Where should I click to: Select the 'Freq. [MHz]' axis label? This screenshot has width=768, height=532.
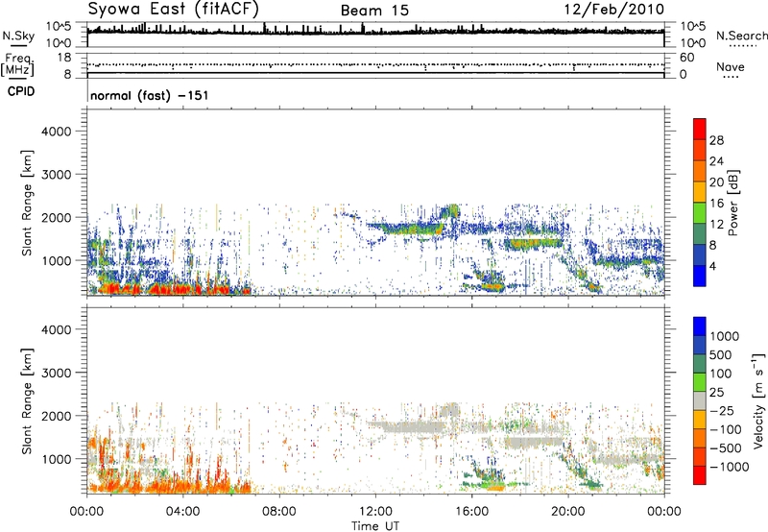[x=17, y=65]
